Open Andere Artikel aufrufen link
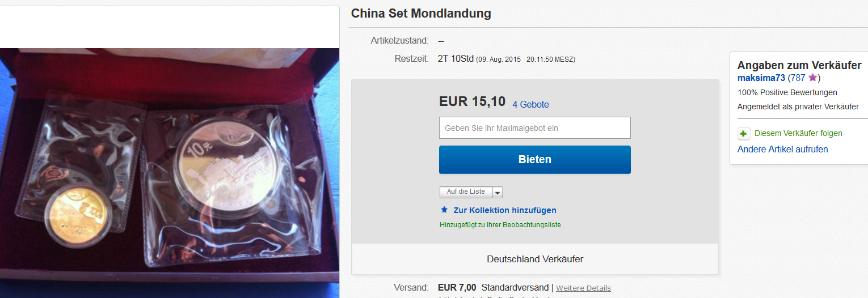 click(x=783, y=150)
